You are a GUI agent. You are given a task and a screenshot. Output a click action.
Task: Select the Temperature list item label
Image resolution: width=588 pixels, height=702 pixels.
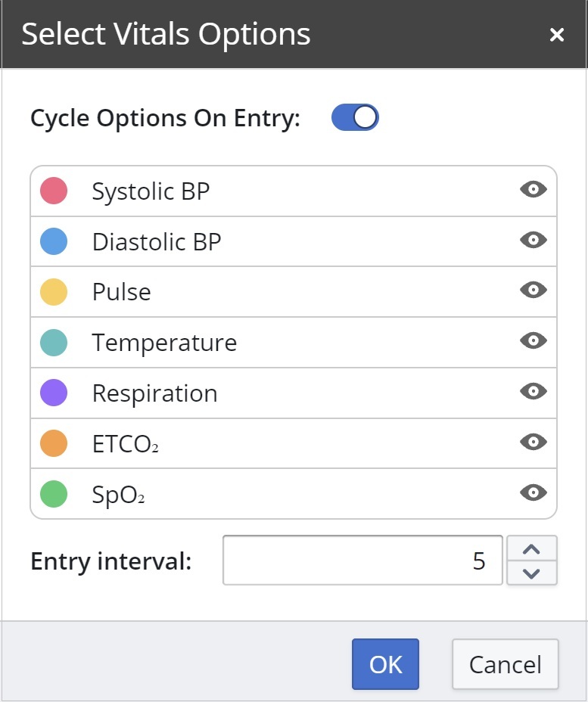coord(164,343)
